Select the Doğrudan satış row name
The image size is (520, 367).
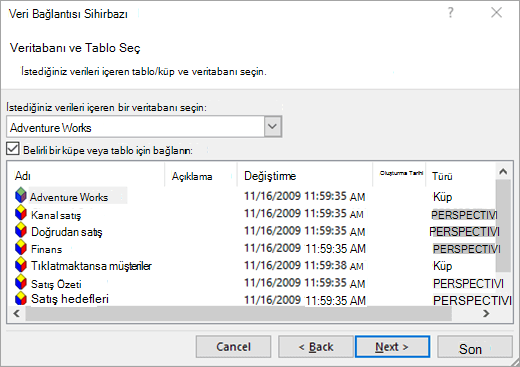point(67,232)
